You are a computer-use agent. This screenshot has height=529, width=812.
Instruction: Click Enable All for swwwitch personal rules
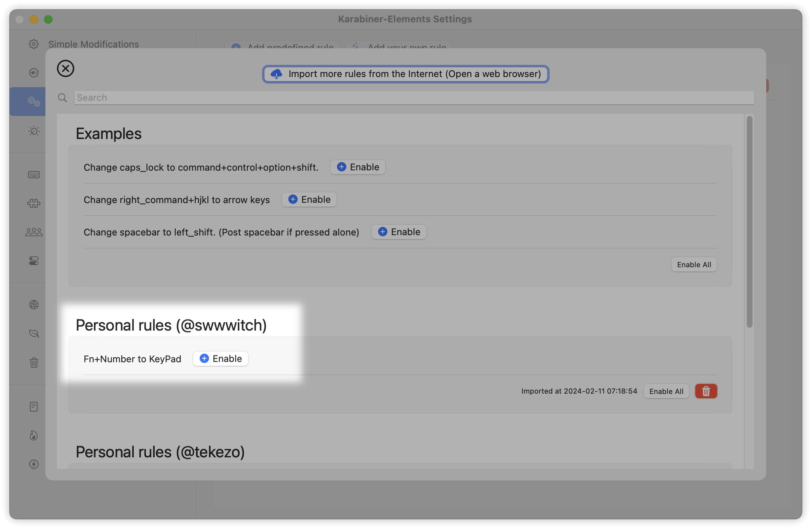pyautogui.click(x=666, y=391)
